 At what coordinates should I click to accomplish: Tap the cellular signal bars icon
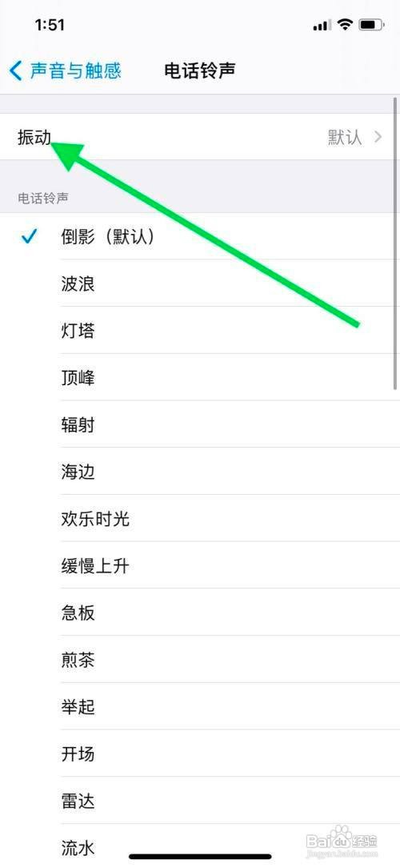[322, 25]
